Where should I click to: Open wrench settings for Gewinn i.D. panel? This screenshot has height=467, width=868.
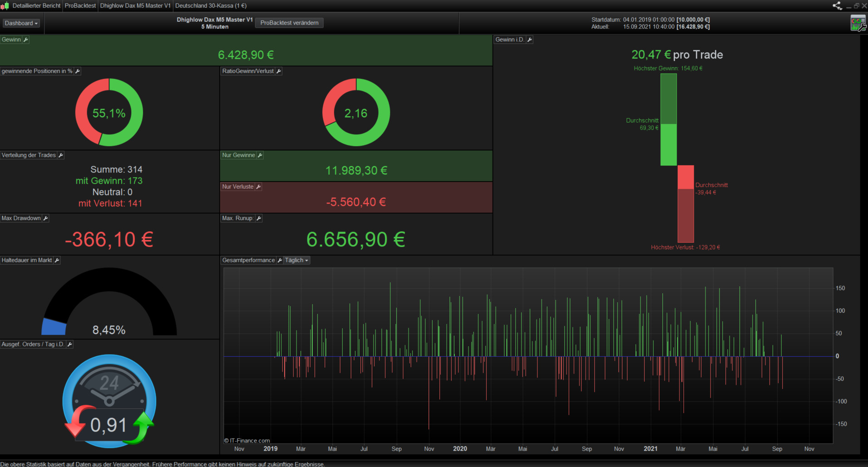529,40
